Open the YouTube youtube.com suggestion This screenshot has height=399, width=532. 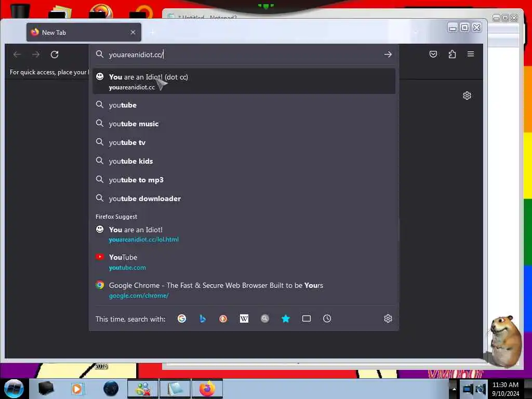(244, 262)
